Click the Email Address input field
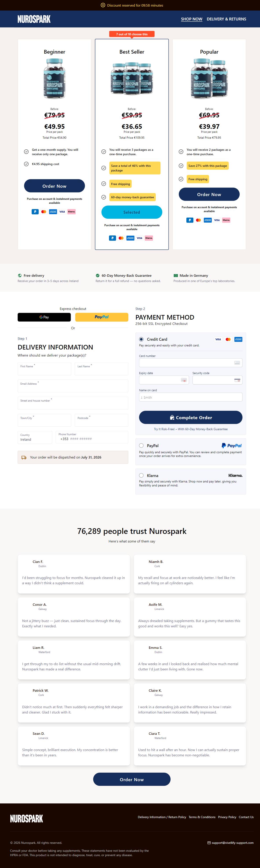The image size is (260, 868). coord(73,386)
